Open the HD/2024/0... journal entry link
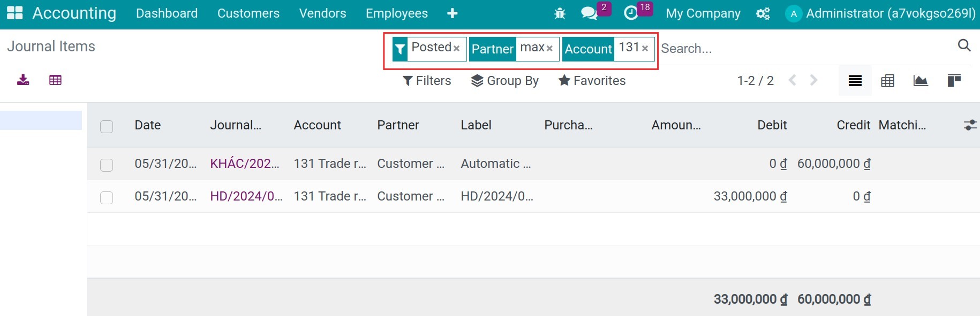This screenshot has width=980, height=316. click(x=246, y=196)
